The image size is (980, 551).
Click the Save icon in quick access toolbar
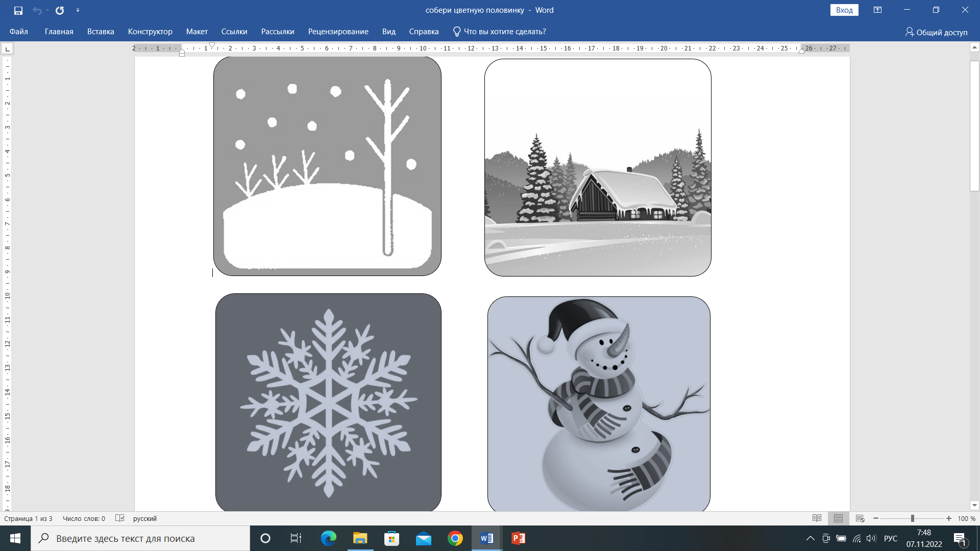pyautogui.click(x=18, y=10)
